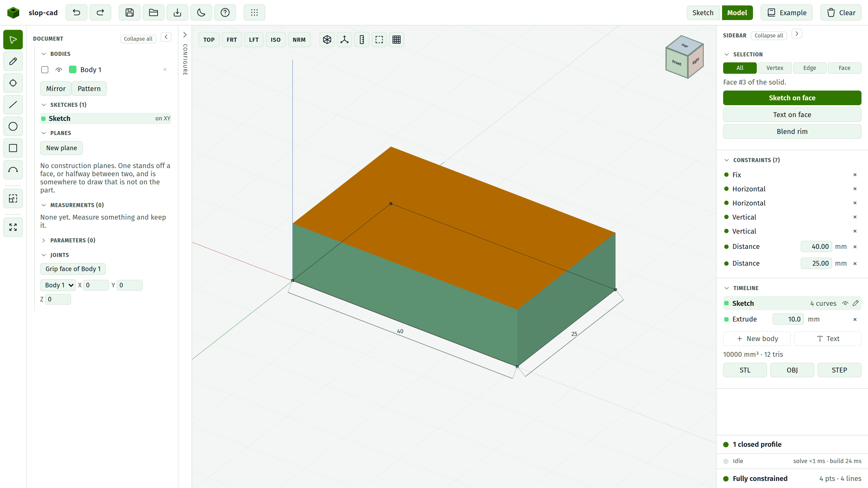Click the Sketch on face button
The width and height of the screenshot is (868, 488).
click(792, 98)
